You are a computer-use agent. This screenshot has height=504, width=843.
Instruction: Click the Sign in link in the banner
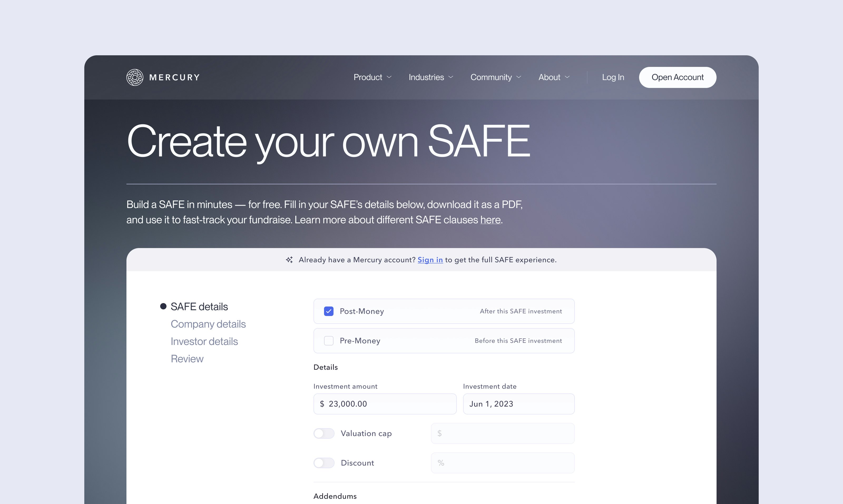430,259
